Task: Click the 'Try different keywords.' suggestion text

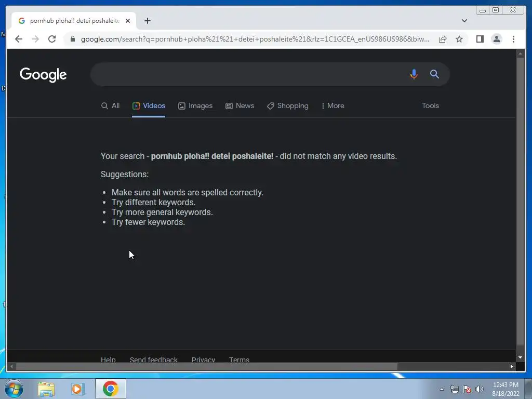Action: coord(153,202)
